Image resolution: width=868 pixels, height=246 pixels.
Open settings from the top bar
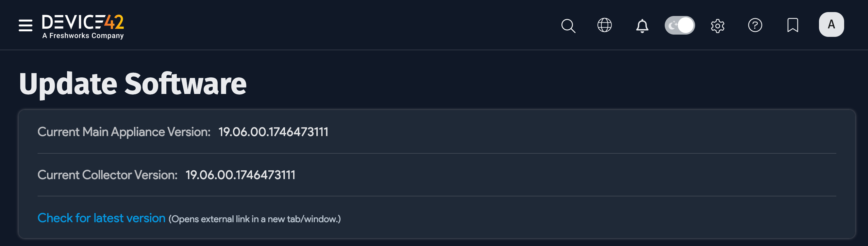(717, 25)
